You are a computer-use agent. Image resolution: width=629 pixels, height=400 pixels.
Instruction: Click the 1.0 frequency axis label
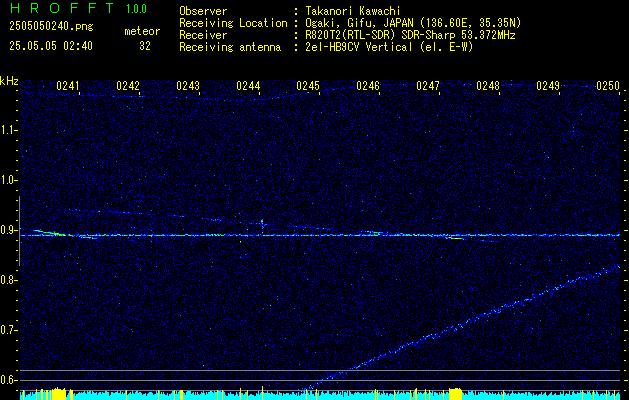point(9,180)
